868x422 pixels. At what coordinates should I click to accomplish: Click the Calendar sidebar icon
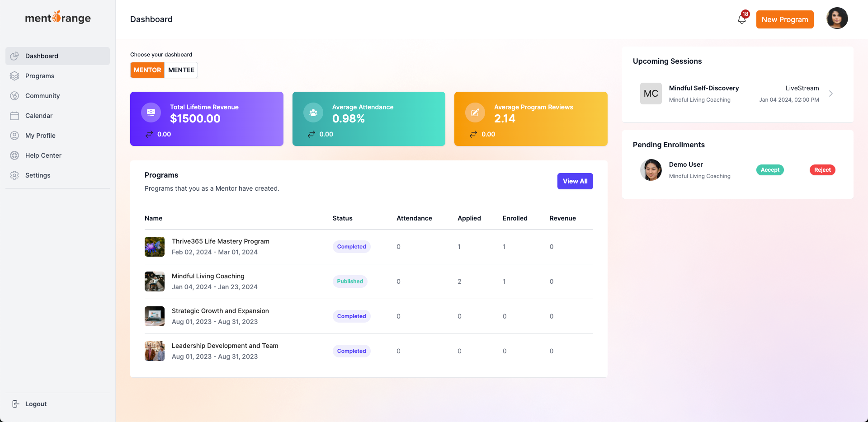[x=14, y=116]
